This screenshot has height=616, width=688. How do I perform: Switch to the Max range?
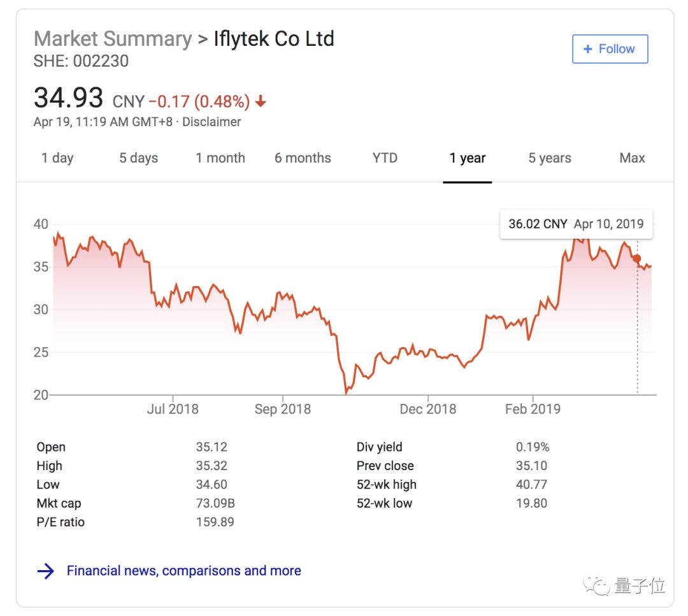tap(632, 158)
